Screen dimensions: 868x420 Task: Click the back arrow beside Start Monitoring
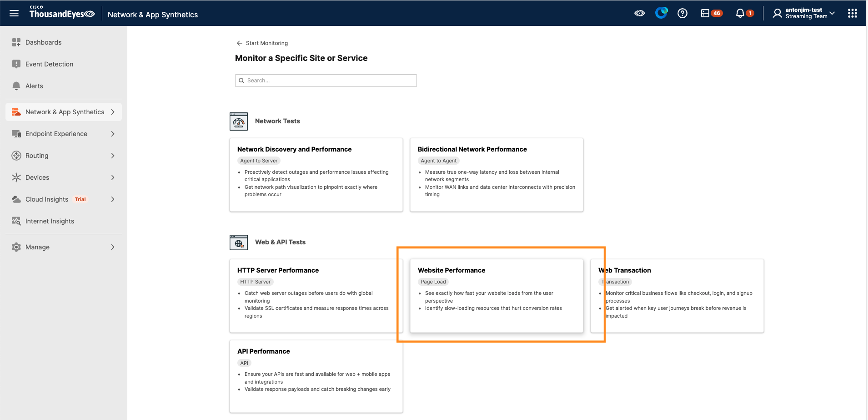click(x=239, y=43)
